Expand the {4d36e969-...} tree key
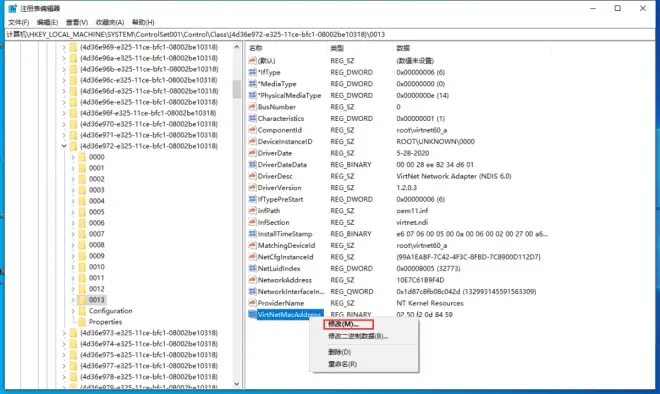The image size is (660, 394). 64,47
